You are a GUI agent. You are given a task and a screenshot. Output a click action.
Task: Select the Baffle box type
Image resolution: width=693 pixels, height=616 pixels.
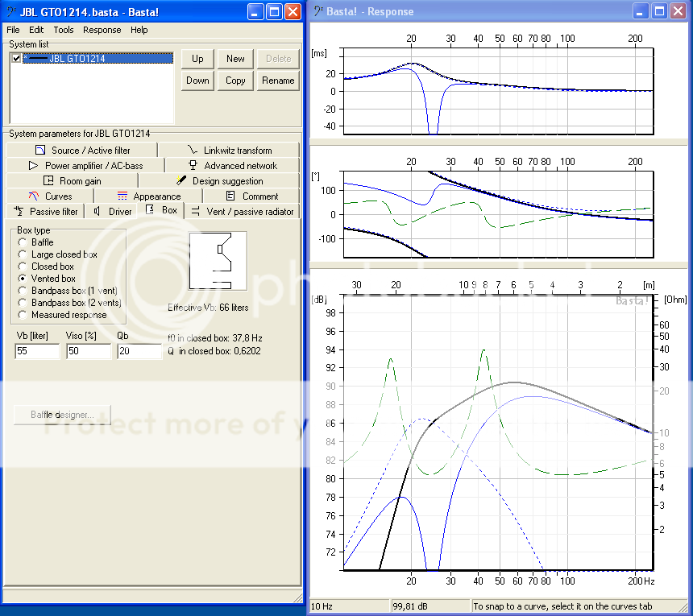(x=23, y=242)
